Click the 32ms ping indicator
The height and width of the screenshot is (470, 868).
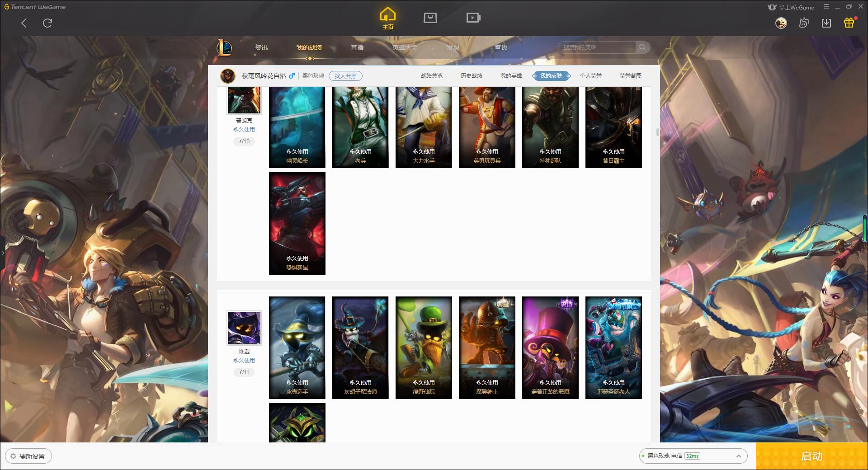pyautogui.click(x=692, y=456)
